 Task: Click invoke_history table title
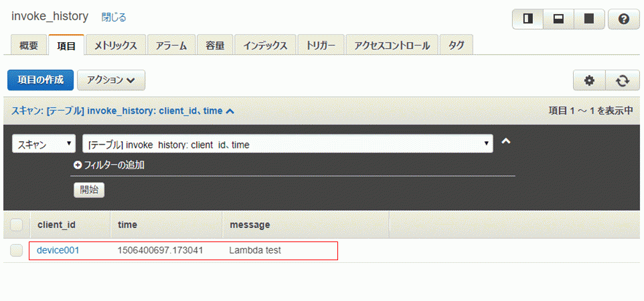tap(50, 17)
